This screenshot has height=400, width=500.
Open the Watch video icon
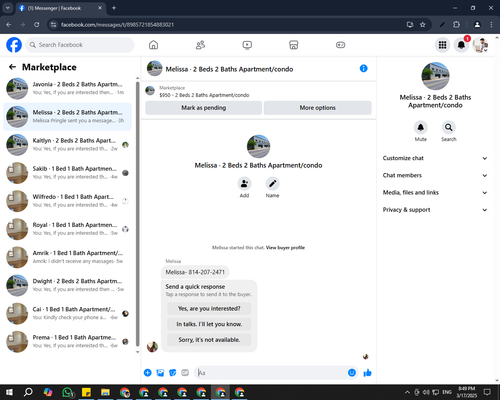(x=247, y=45)
